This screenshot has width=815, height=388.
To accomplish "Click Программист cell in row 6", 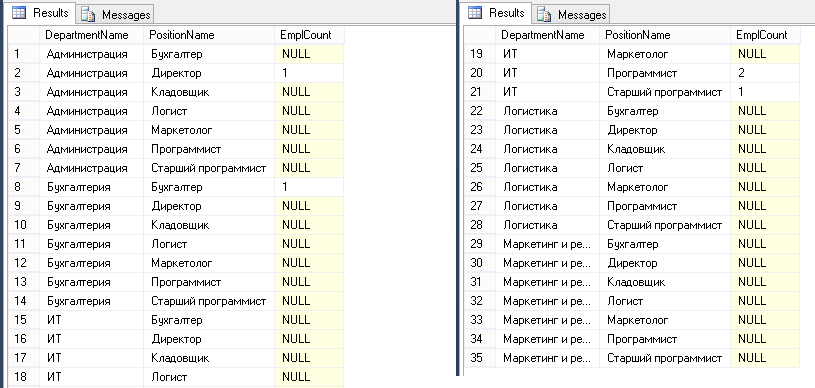I will [x=209, y=149].
